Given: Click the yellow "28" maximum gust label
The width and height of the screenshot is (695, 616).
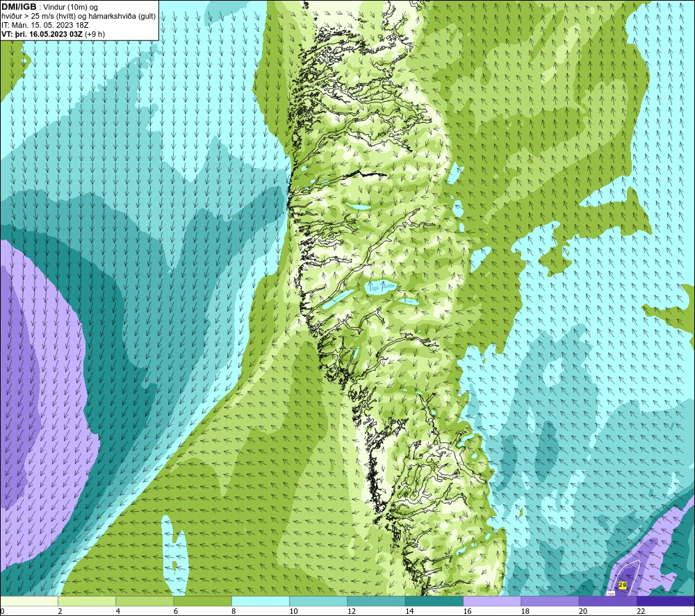Looking at the screenshot, I should (622, 585).
